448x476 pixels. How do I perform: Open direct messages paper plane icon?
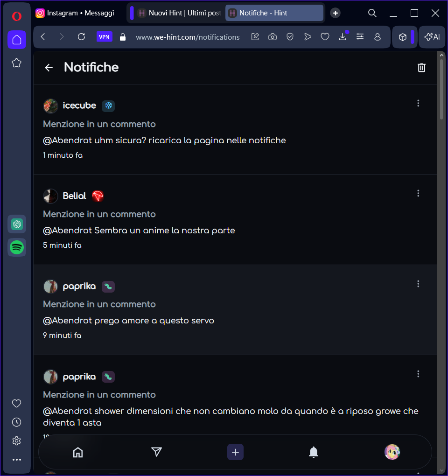point(157,452)
